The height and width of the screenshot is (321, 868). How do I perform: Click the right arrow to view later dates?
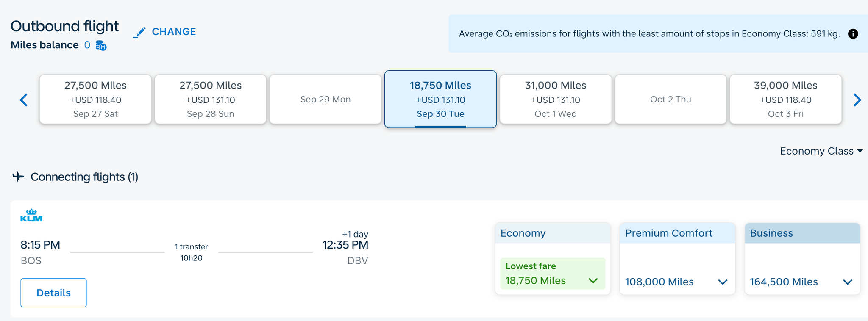[857, 100]
